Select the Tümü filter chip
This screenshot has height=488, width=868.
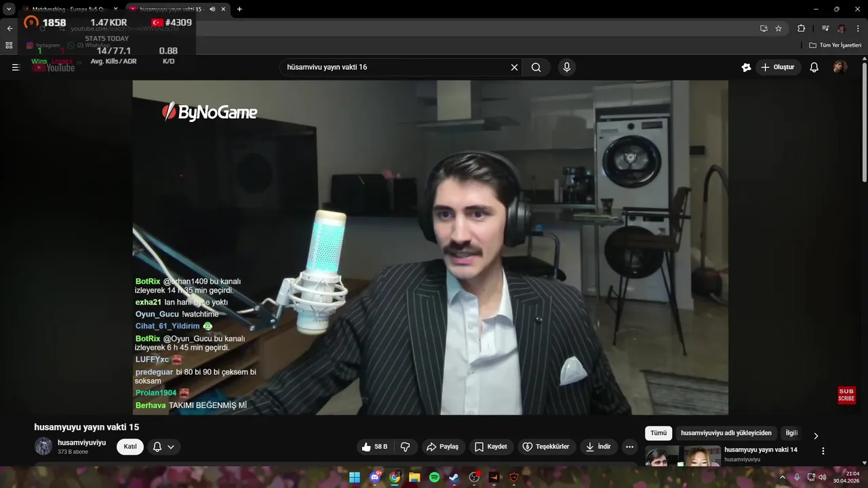[658, 433]
